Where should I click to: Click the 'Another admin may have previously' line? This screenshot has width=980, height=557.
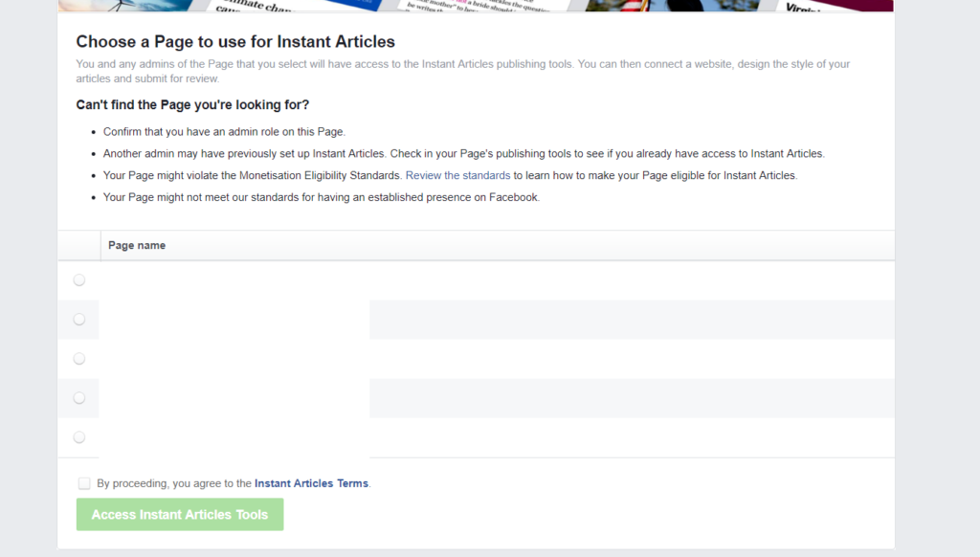[464, 154]
